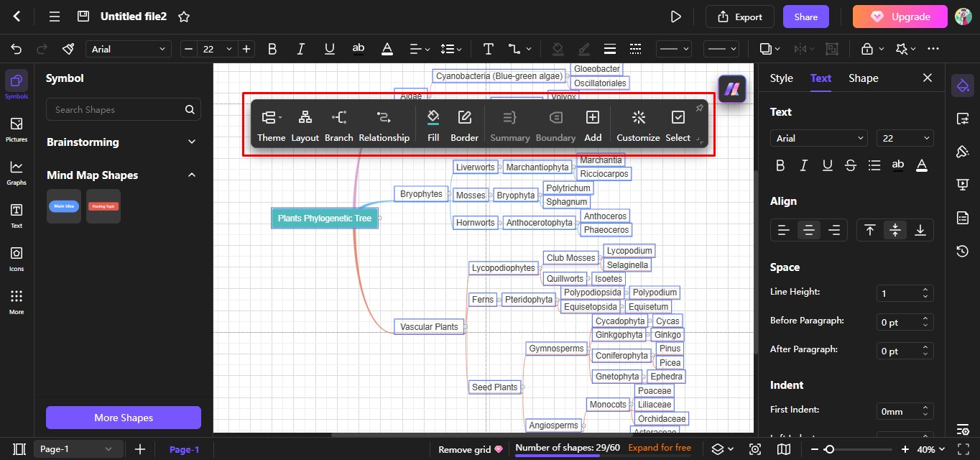Open Layout in the floating toolbar
Screen dimensions: 980x460
pos(305,124)
